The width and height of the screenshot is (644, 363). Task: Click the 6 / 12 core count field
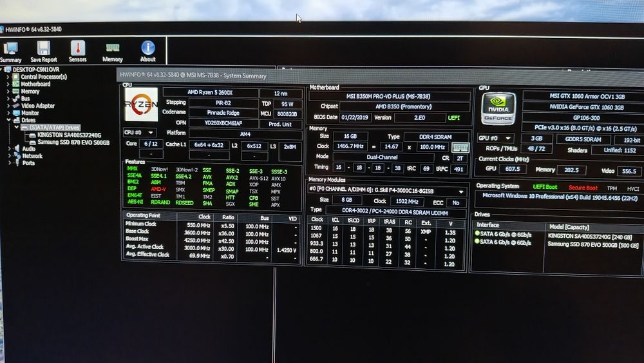[151, 144]
